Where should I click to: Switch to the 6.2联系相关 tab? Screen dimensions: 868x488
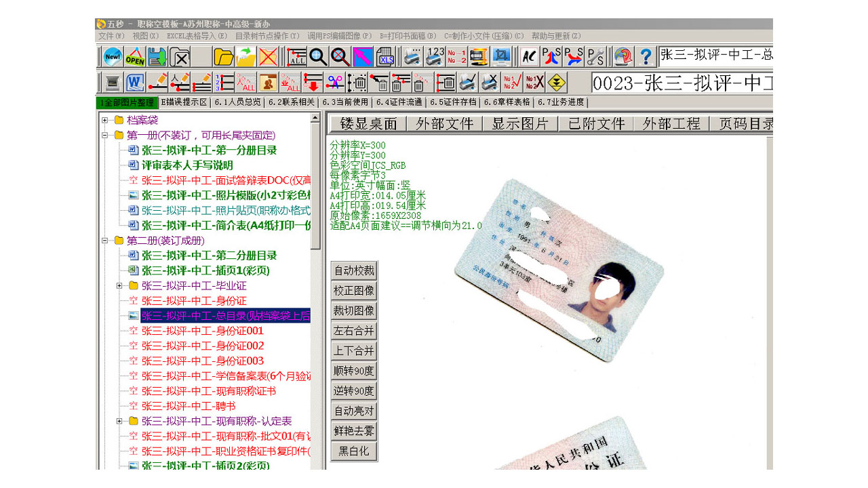click(x=291, y=102)
